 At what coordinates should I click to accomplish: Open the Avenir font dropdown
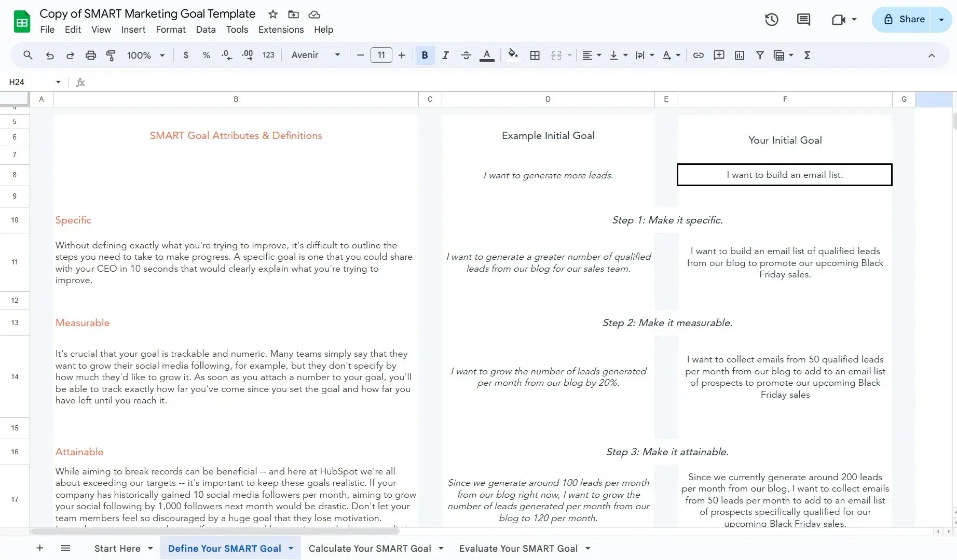[x=316, y=55]
